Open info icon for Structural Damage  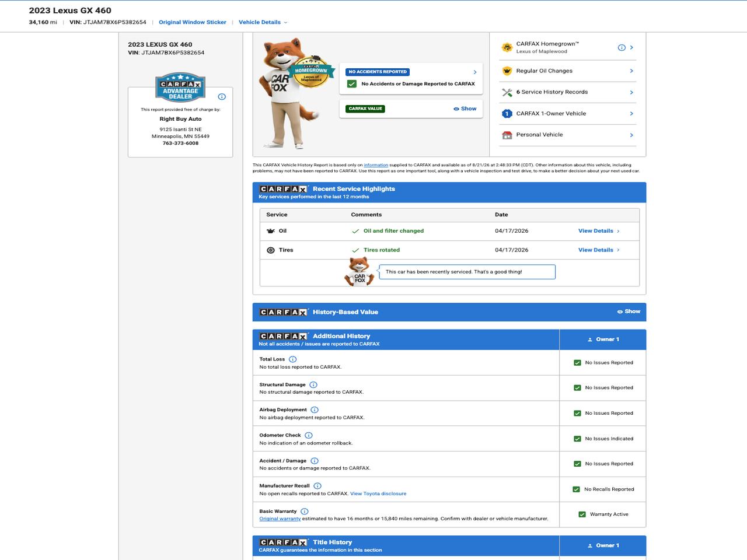[x=313, y=385]
